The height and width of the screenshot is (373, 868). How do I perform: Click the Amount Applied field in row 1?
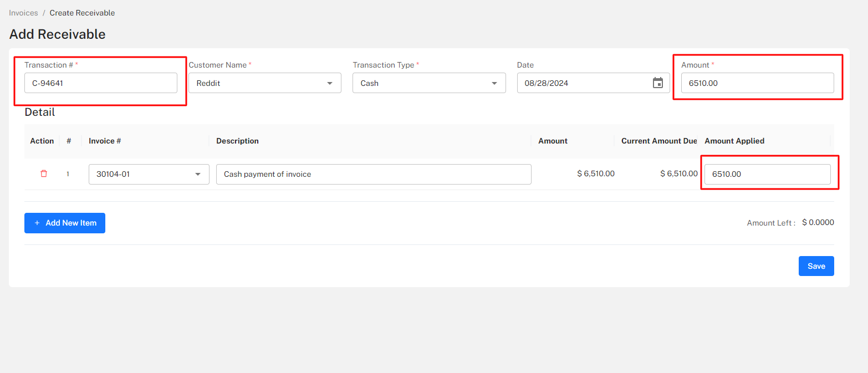[x=768, y=173]
